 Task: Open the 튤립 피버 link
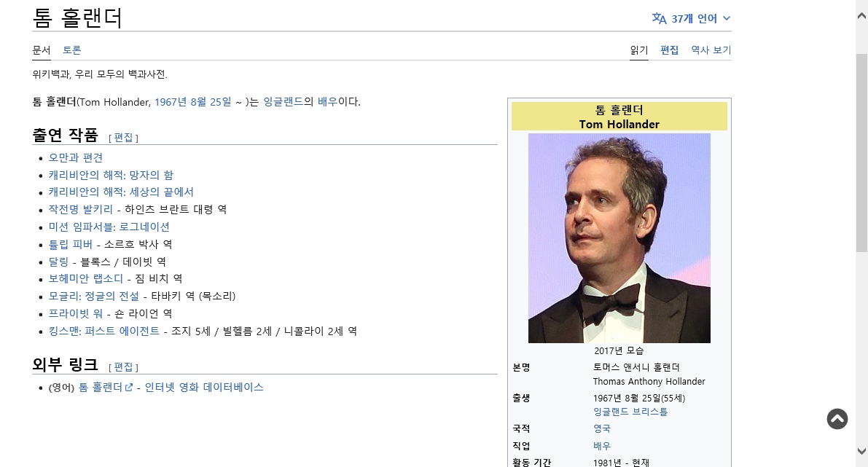[x=70, y=244]
